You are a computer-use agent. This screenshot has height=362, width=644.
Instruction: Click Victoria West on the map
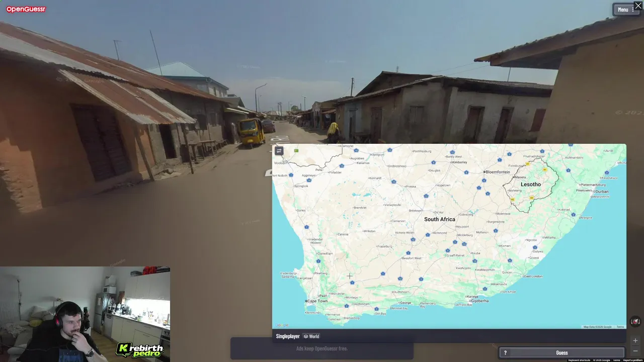point(405,233)
